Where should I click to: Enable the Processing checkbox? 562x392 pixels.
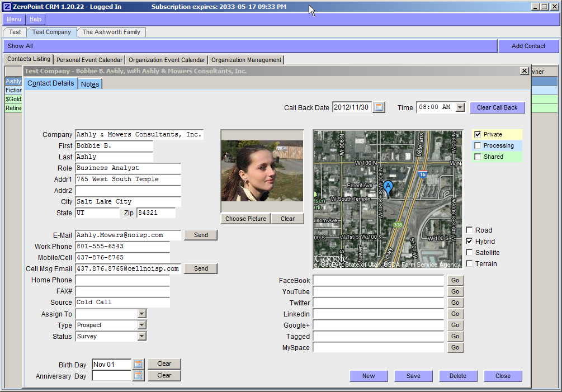(478, 145)
